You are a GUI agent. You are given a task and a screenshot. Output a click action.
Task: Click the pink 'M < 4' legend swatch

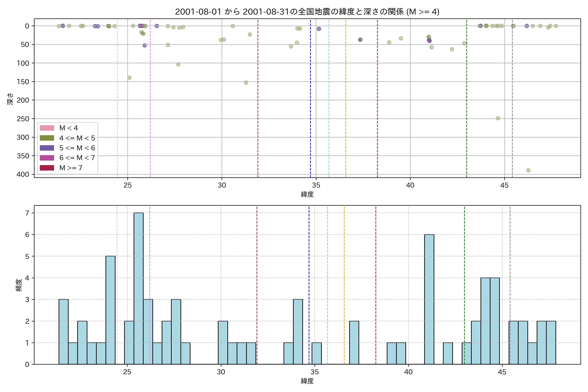pyautogui.click(x=47, y=128)
